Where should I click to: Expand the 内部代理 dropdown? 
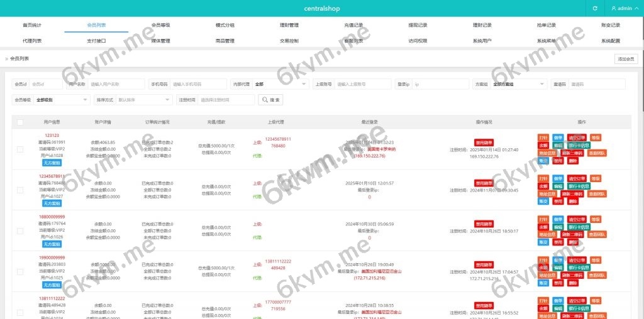280,84
